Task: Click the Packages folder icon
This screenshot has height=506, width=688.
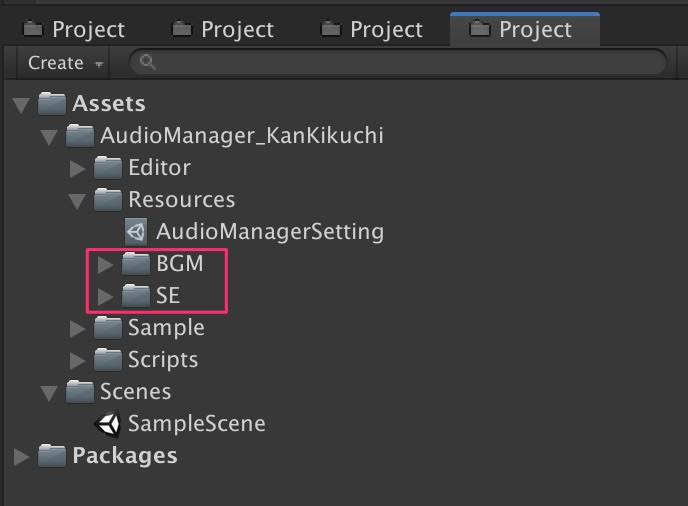Action: pyautogui.click(x=52, y=456)
